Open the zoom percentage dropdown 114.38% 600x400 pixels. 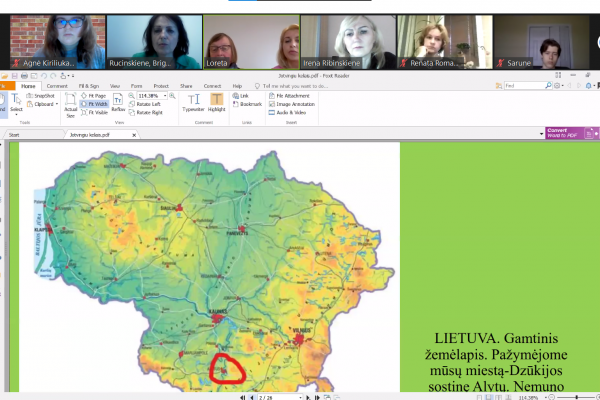click(165, 96)
